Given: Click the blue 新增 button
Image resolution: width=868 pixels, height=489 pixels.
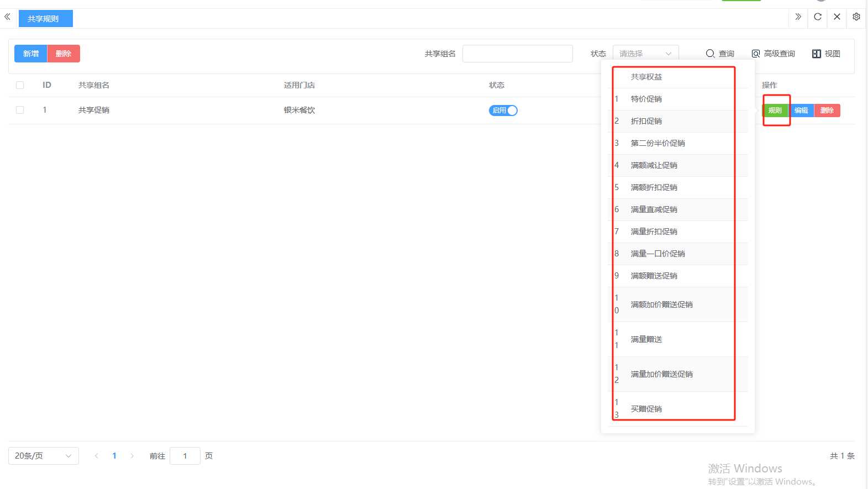Looking at the screenshot, I should 31,54.
